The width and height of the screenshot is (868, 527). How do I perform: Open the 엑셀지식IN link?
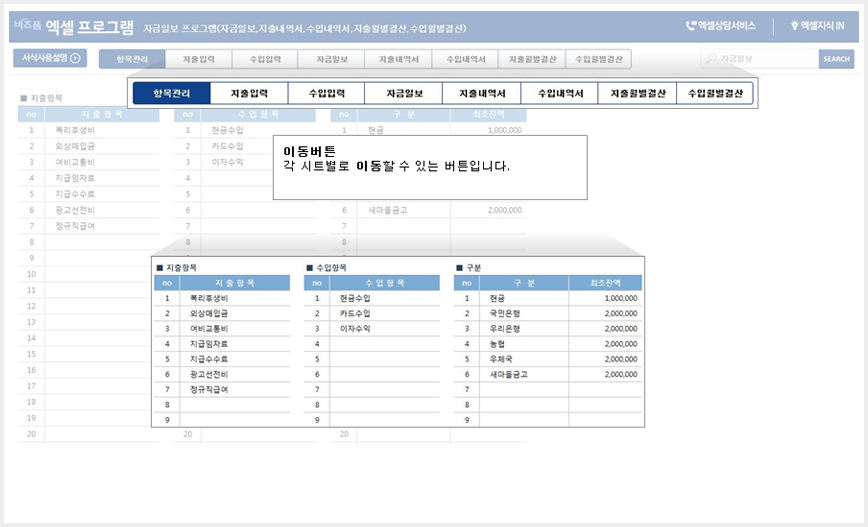click(x=818, y=25)
